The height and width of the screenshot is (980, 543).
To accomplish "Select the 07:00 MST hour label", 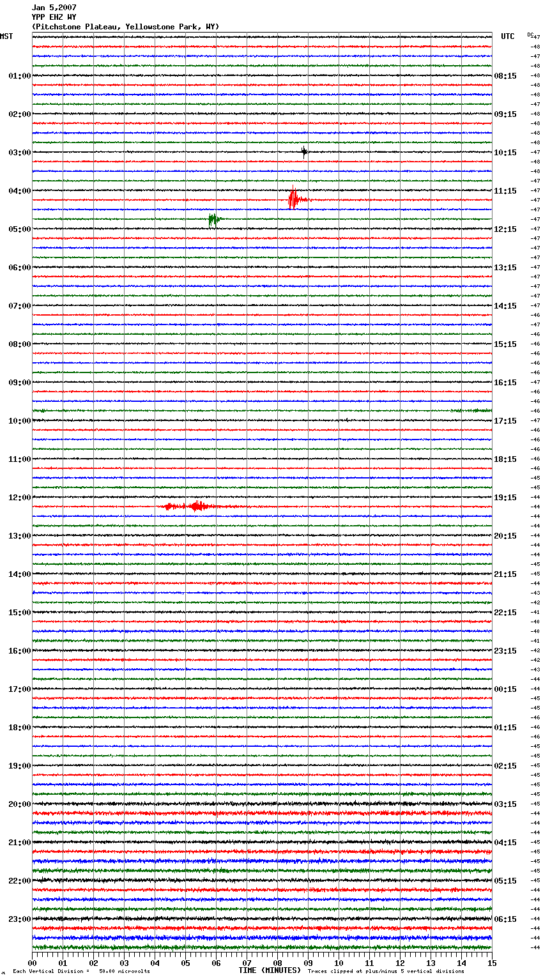I will [x=20, y=306].
